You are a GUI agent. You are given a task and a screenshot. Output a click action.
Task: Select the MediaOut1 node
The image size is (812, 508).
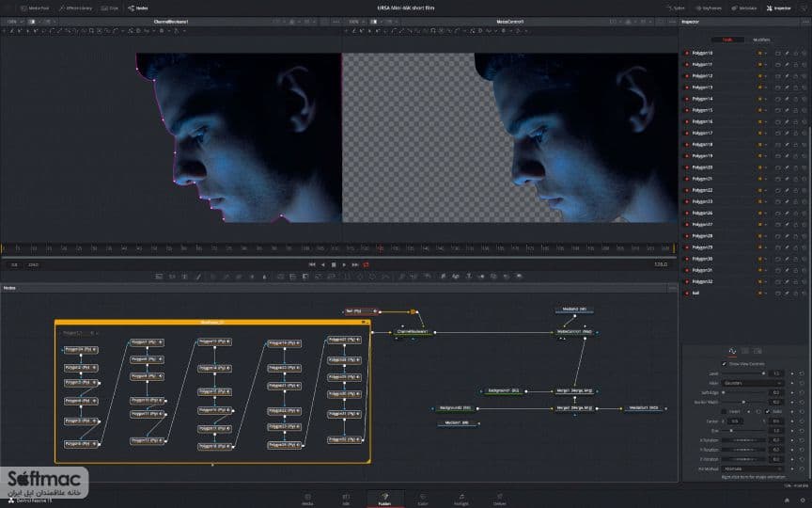click(x=644, y=408)
